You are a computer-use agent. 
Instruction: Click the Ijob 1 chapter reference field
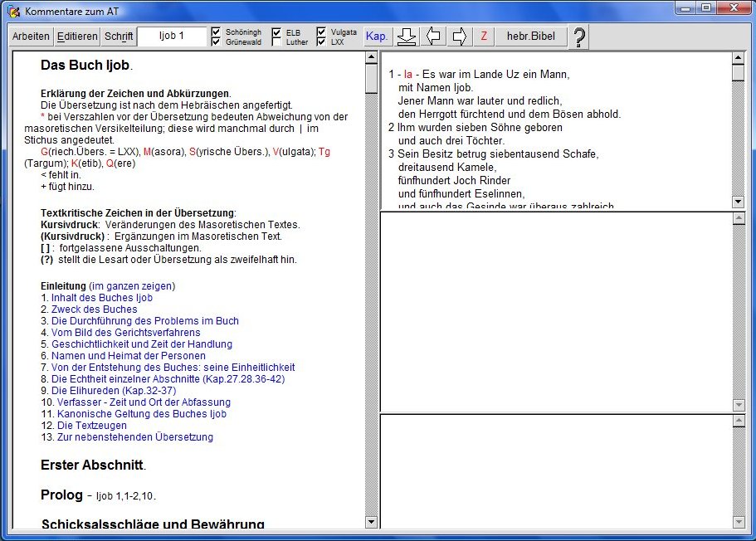click(172, 37)
